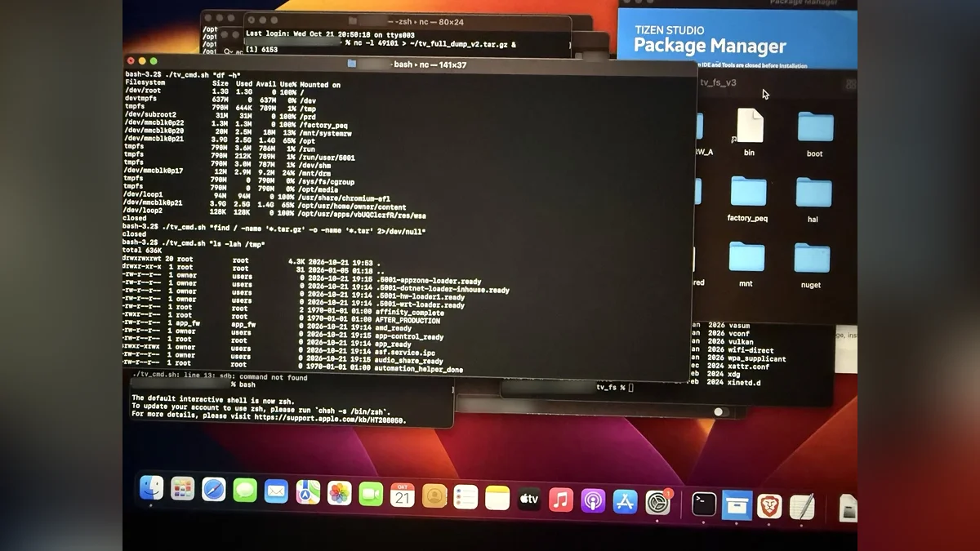Click the support.apple.com/kb/HT208050 link in terminal
Screen dimensions: 980x551
click(330, 420)
